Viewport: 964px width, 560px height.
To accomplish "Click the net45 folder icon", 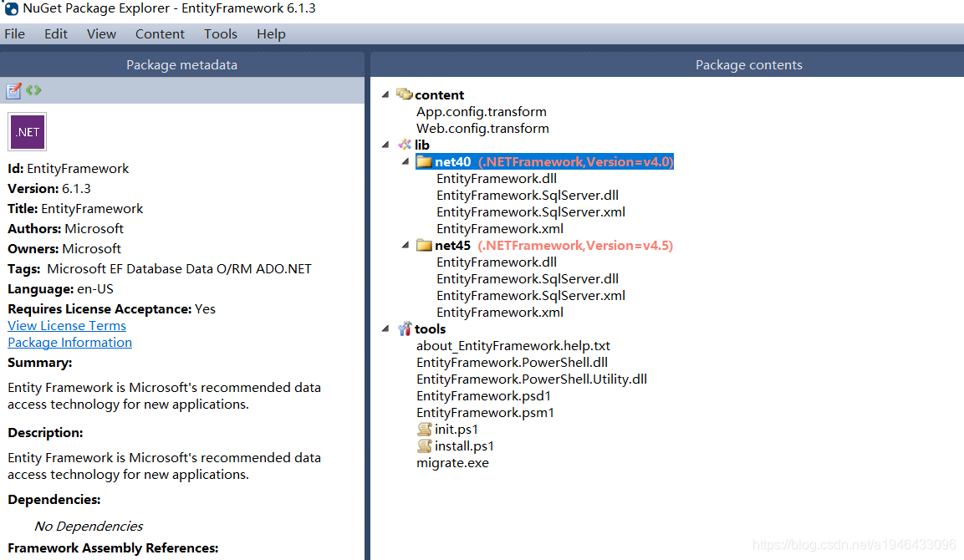I will tap(425, 245).
